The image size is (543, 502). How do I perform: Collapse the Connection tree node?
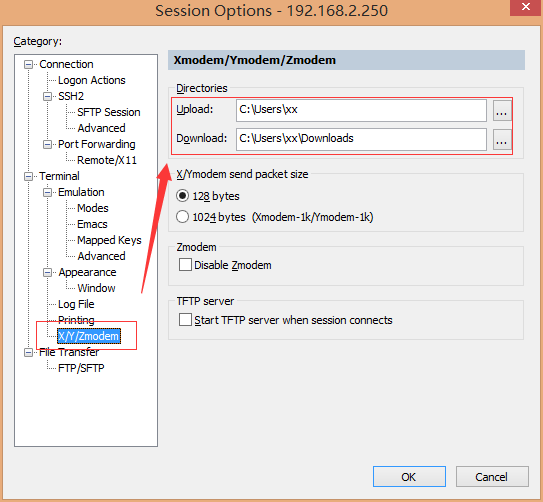[28, 64]
